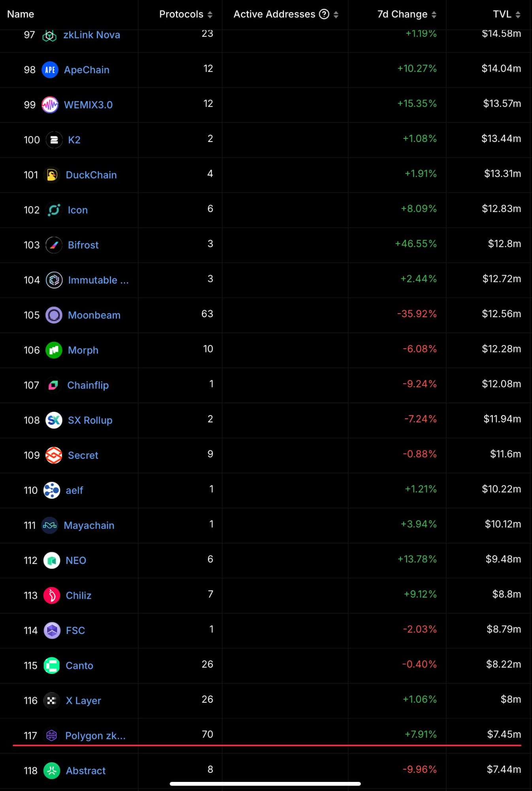532x791 pixels.
Task: Sort table by Protocols column arrows
Action: point(210,15)
